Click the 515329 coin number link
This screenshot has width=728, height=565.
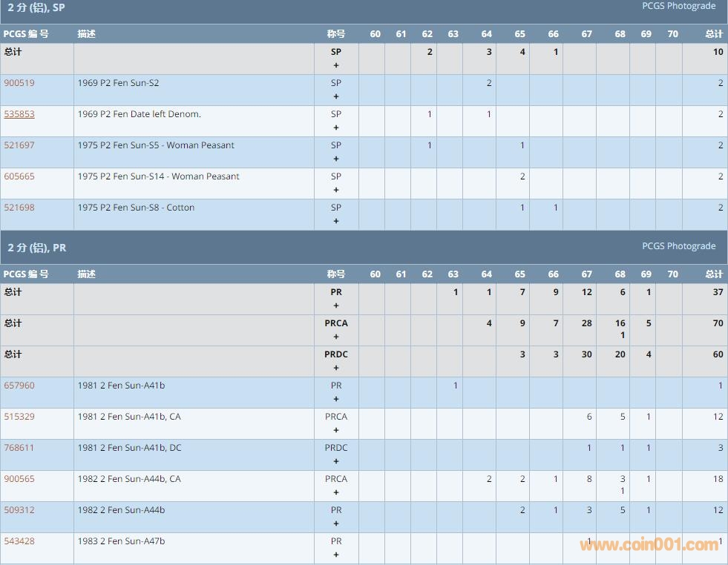[19, 417]
